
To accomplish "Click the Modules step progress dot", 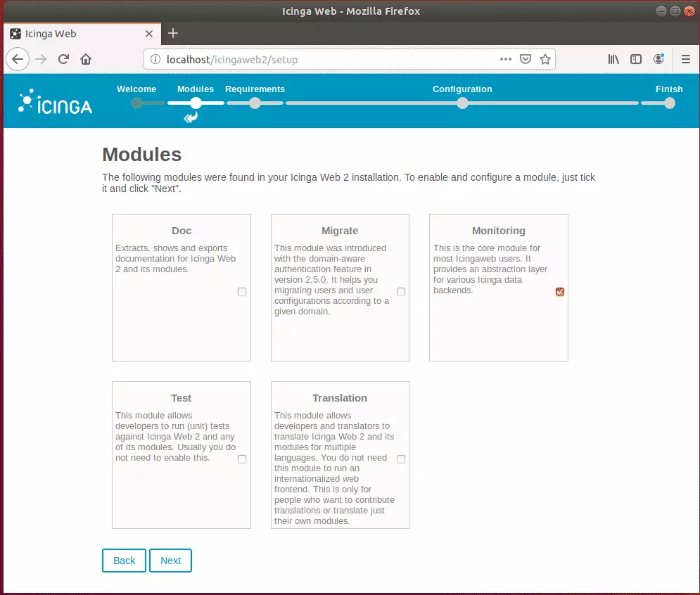I will pos(196,103).
